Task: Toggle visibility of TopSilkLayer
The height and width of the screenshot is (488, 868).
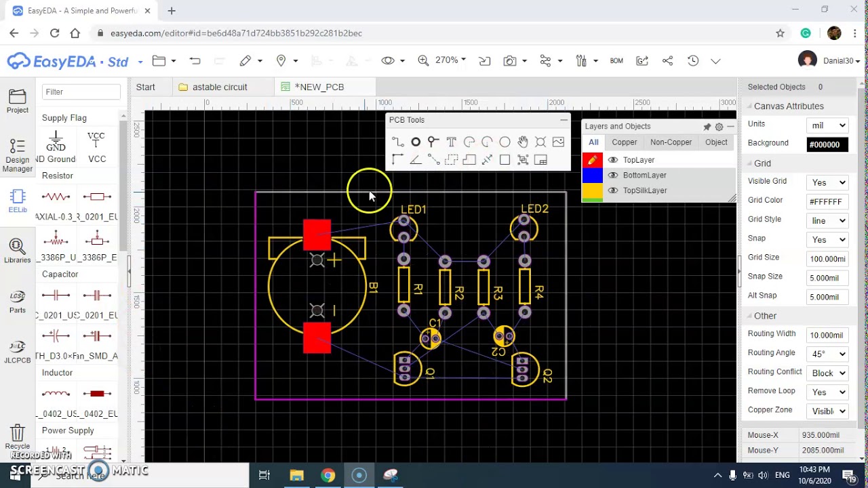Action: pyautogui.click(x=613, y=190)
